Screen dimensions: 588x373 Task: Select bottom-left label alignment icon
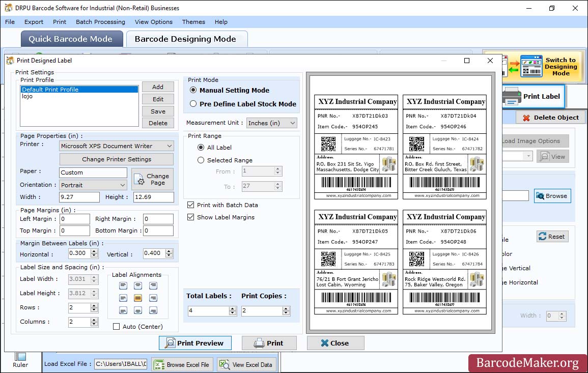tap(123, 310)
